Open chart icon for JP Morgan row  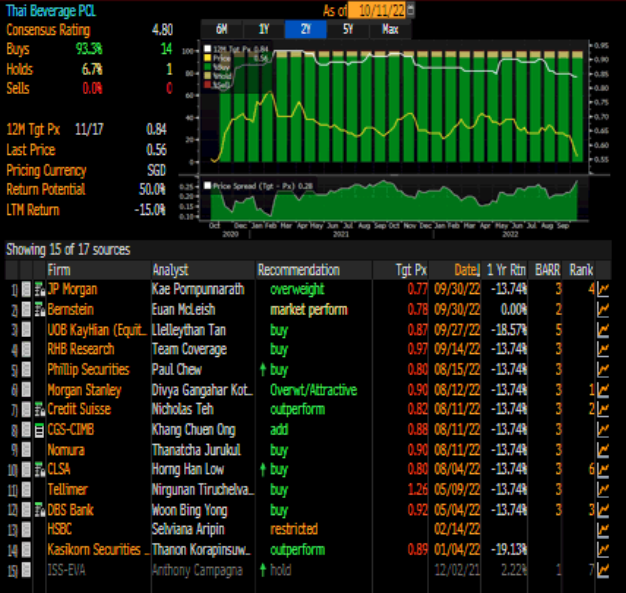point(603,290)
